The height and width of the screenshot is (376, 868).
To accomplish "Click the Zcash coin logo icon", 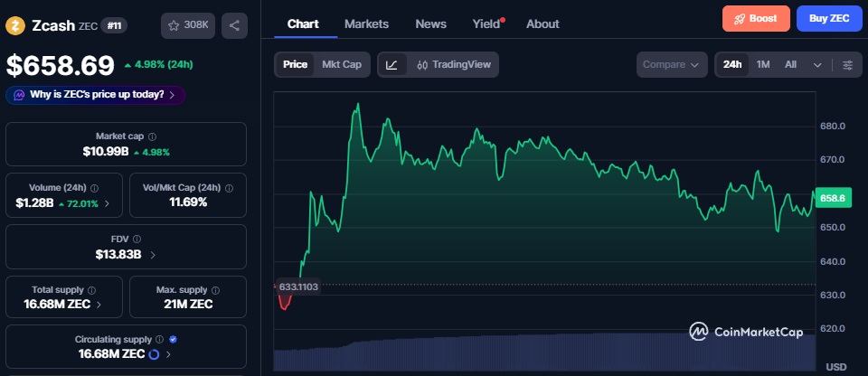I will click(x=15, y=25).
